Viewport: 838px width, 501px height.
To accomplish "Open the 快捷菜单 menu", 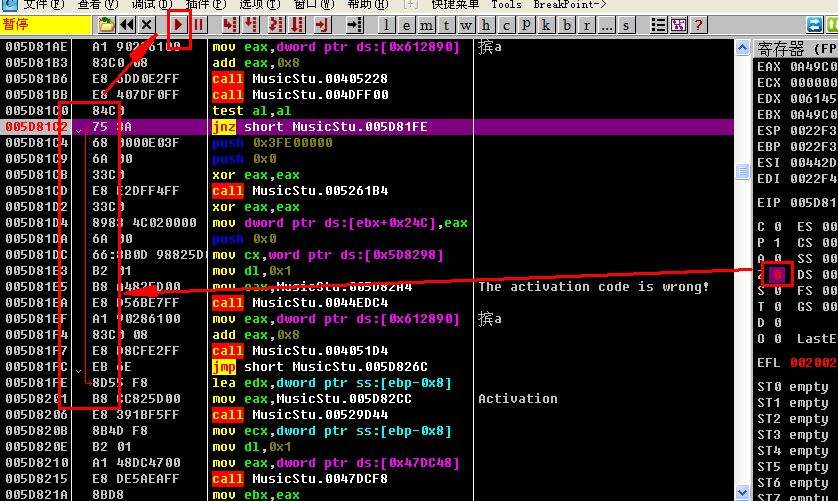I will pos(455,5).
